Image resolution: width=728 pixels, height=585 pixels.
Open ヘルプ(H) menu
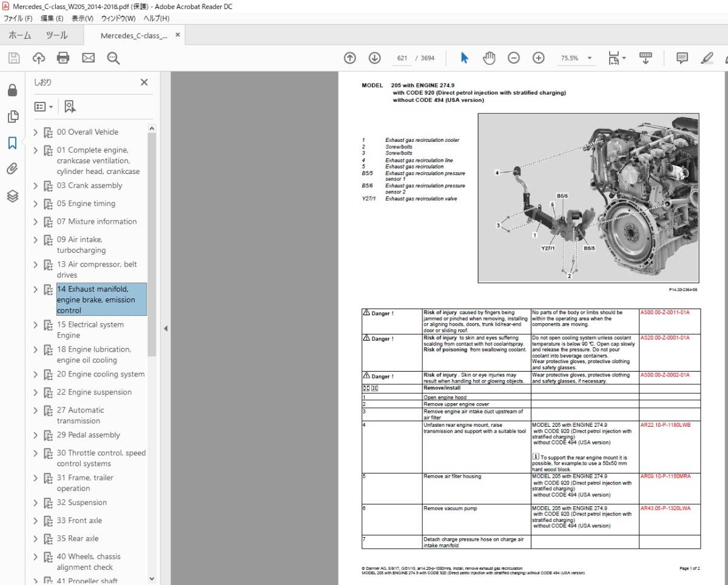point(157,18)
